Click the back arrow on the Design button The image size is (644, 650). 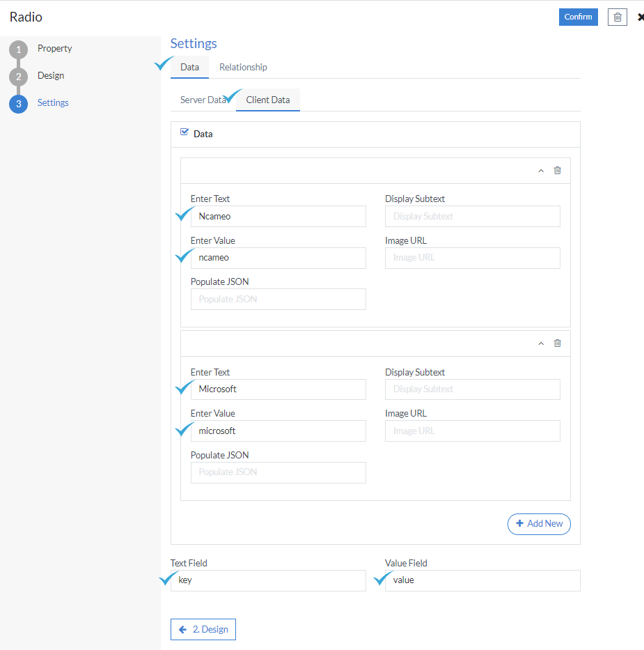pyautogui.click(x=182, y=628)
